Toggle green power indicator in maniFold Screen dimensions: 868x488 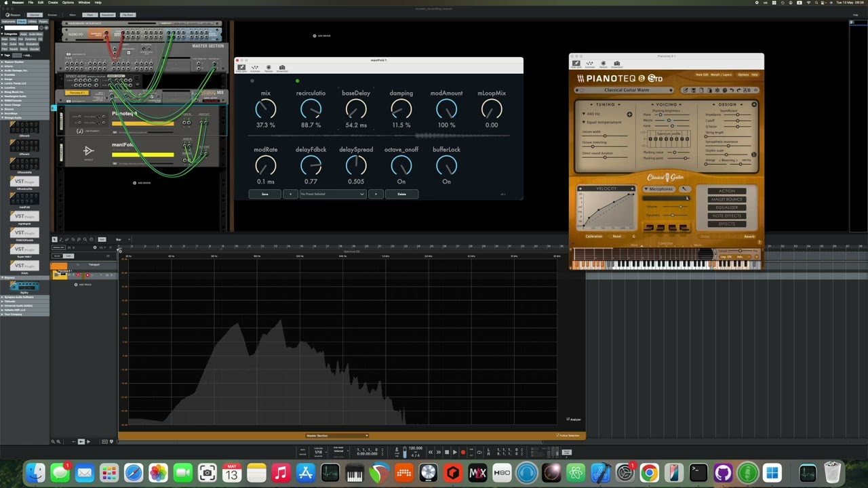(297, 81)
